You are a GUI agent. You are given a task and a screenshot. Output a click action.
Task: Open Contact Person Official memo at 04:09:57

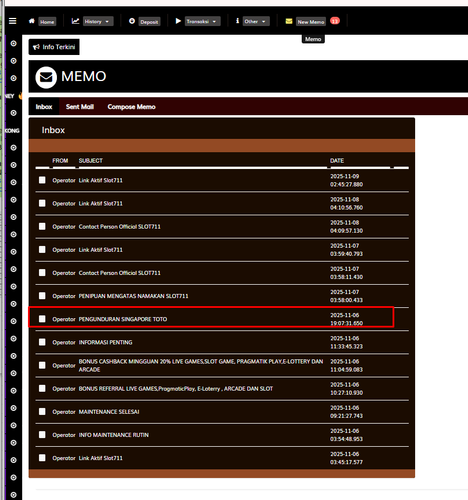click(x=119, y=227)
